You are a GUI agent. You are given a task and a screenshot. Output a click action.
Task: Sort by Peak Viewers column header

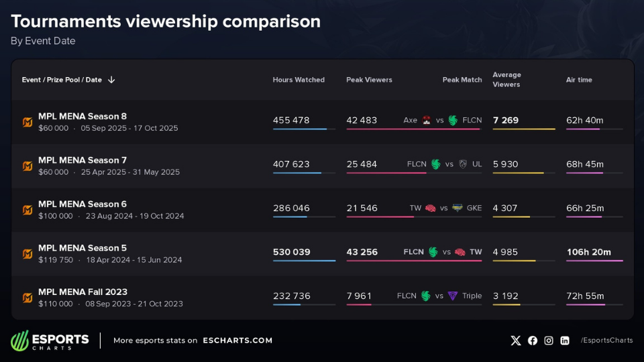pyautogui.click(x=369, y=80)
